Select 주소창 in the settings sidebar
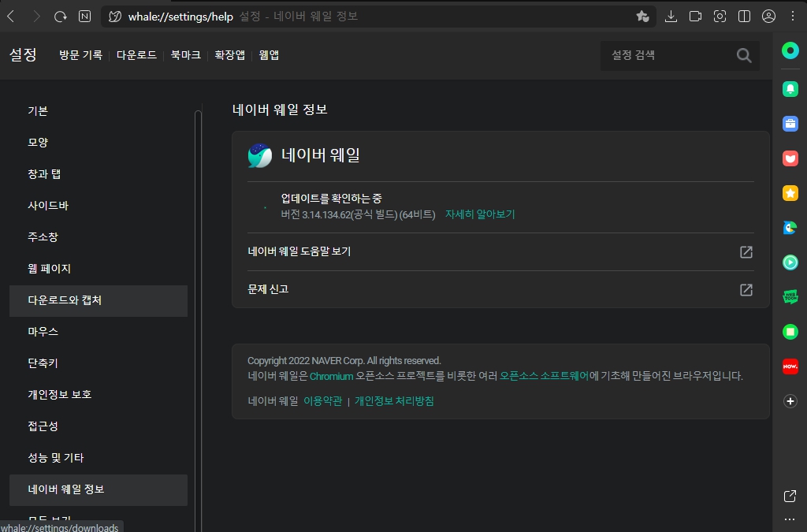Screen dimensions: 807x532 click(99, 237)
